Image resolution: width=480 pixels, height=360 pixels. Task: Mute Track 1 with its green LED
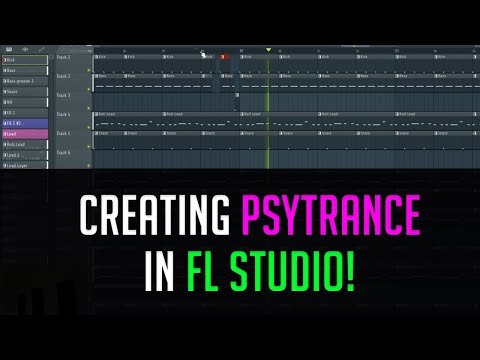point(89,70)
